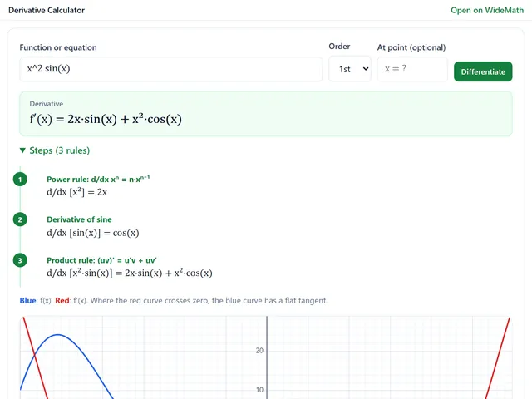Click 'Derivative of sine' heading
The width and height of the screenshot is (532, 399).
pos(79,219)
